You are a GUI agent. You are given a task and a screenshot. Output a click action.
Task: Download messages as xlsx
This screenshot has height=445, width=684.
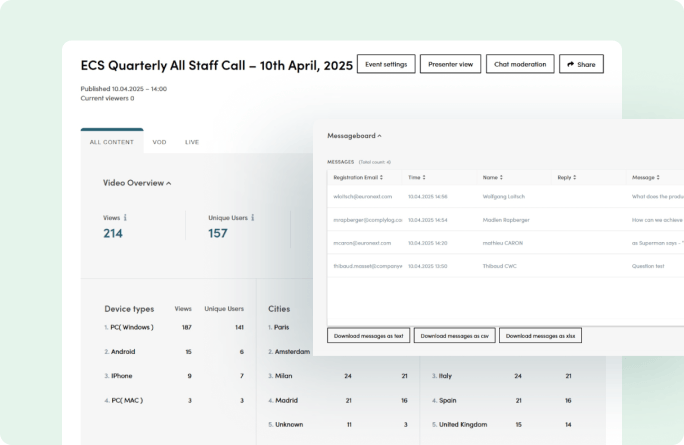point(540,335)
